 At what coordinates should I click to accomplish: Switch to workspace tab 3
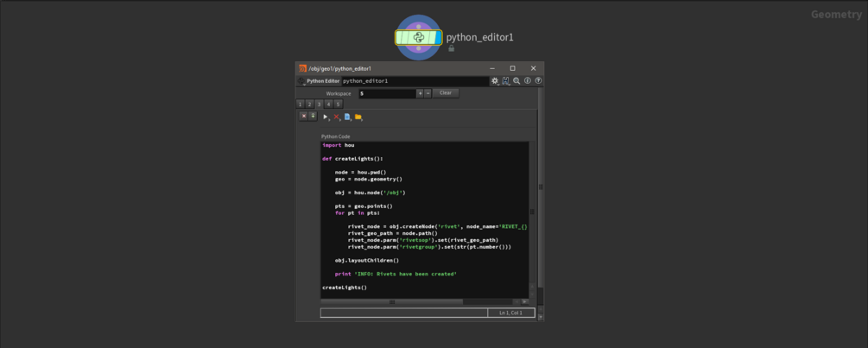(x=320, y=104)
